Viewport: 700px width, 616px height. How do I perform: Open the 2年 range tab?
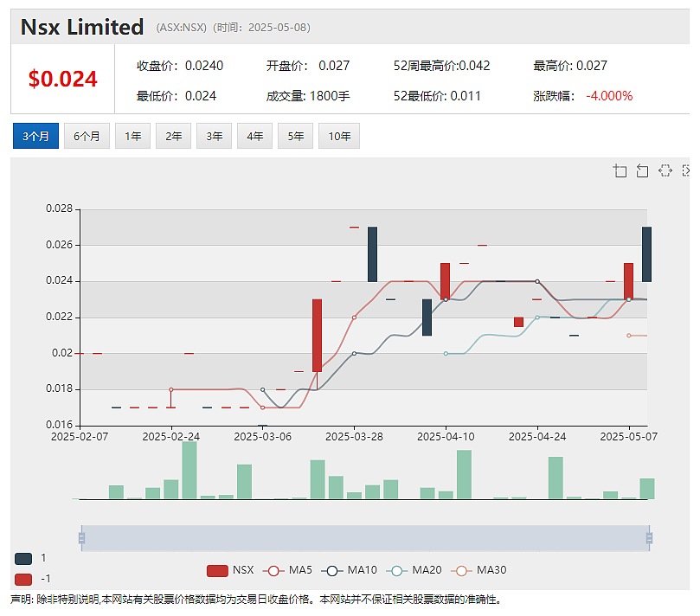click(x=173, y=136)
